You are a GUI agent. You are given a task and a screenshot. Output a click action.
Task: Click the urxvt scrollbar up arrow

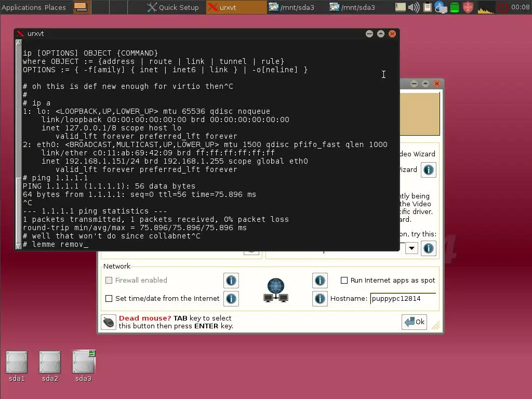pos(19,43)
